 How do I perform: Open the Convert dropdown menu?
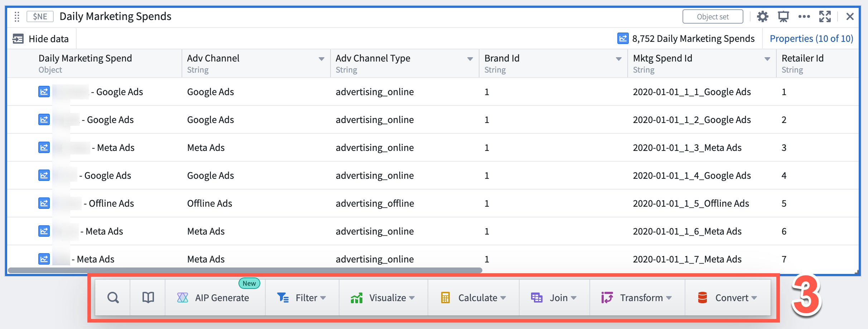point(728,298)
